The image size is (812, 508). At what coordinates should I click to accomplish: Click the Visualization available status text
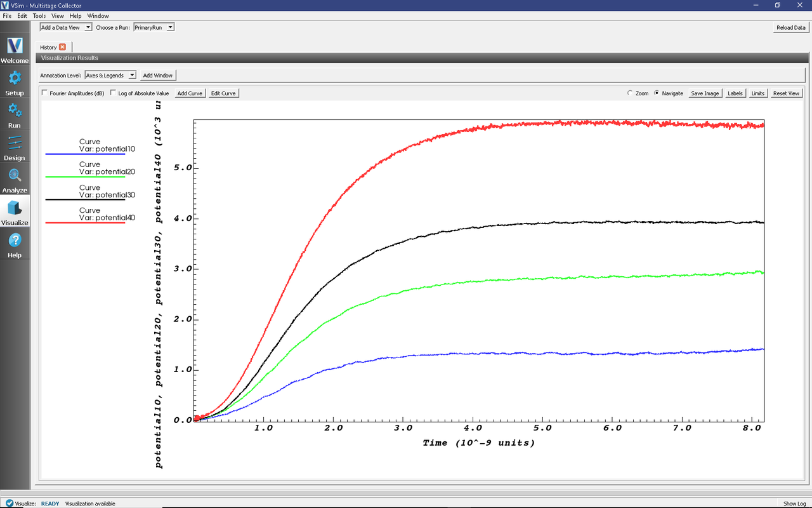90,504
